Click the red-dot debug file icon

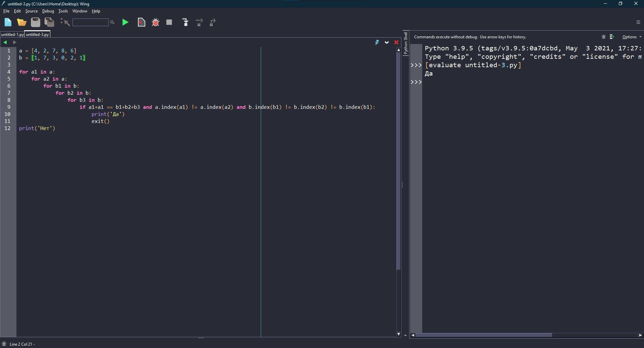[141, 23]
